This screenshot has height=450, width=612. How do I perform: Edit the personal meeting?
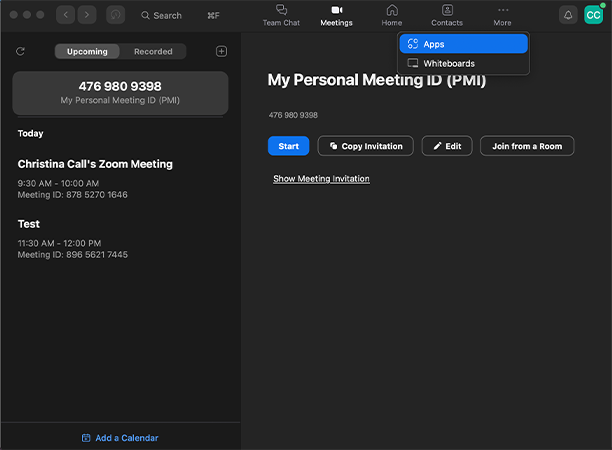[x=447, y=146]
